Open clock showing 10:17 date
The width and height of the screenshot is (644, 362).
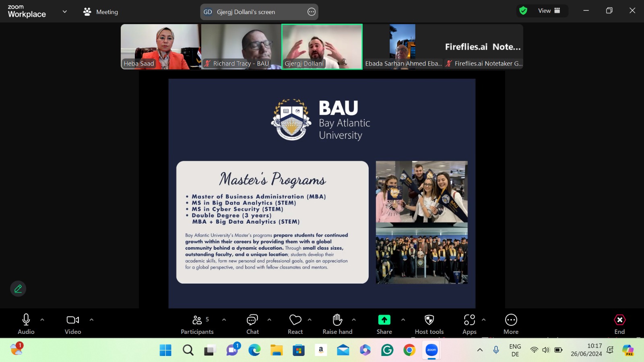[x=586, y=350]
